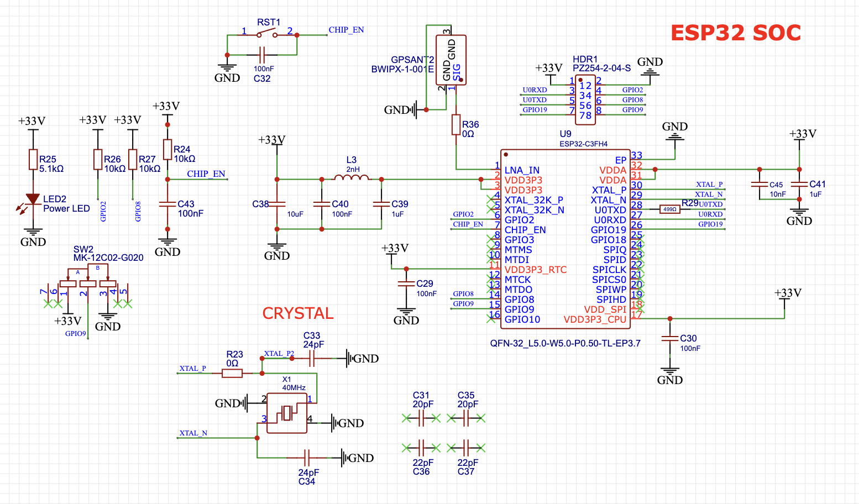This screenshot has width=859, height=504.
Task: Select the C29 100nF capacitor symbol
Action: pos(406,283)
